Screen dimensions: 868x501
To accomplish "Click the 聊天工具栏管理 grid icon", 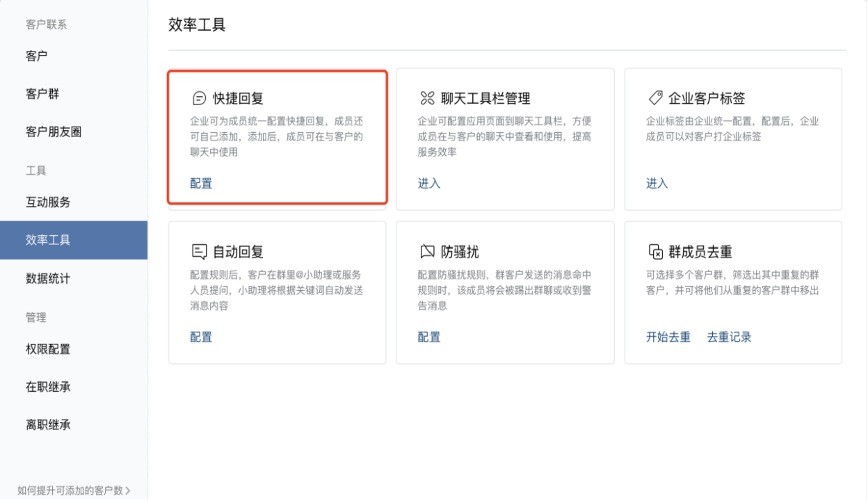I will pos(427,98).
